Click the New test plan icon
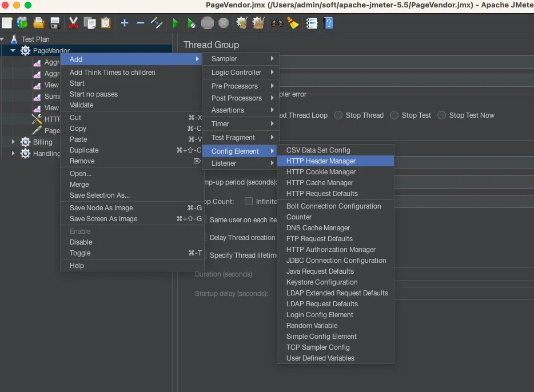This screenshot has width=534, height=392. (7, 23)
